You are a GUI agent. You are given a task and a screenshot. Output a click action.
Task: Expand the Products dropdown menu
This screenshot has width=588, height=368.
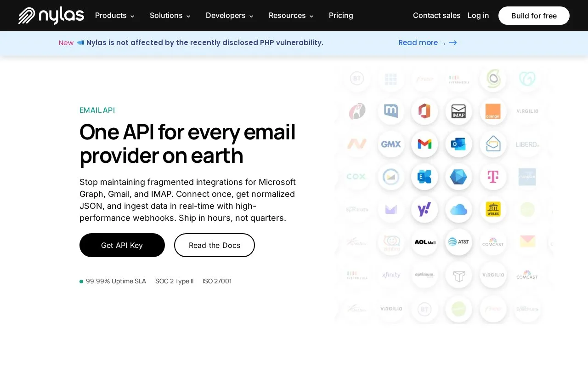coord(115,16)
